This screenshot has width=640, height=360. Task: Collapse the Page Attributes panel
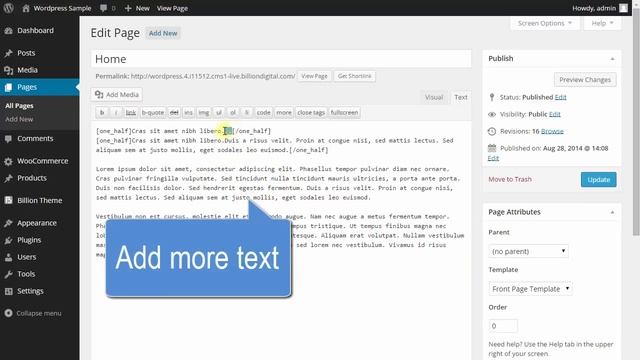tap(612, 212)
